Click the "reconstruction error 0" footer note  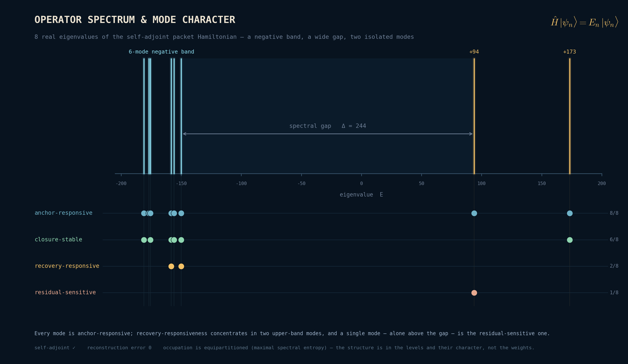119,348
